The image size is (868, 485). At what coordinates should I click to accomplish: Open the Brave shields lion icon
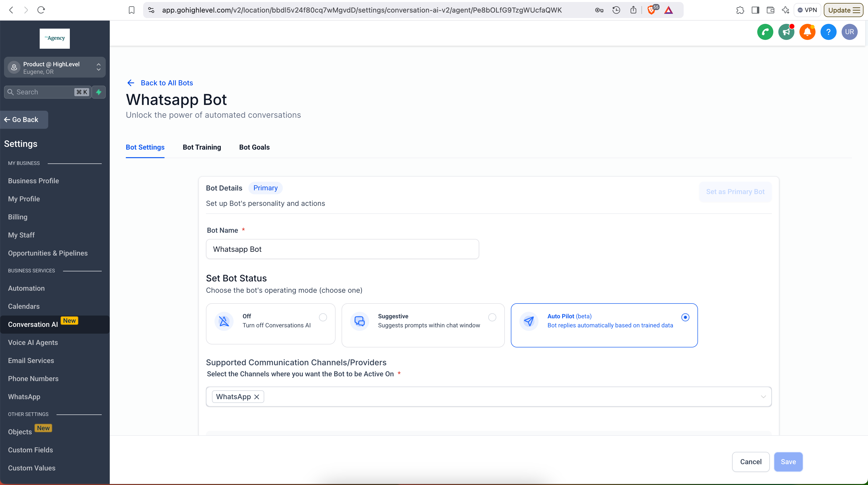(651, 10)
